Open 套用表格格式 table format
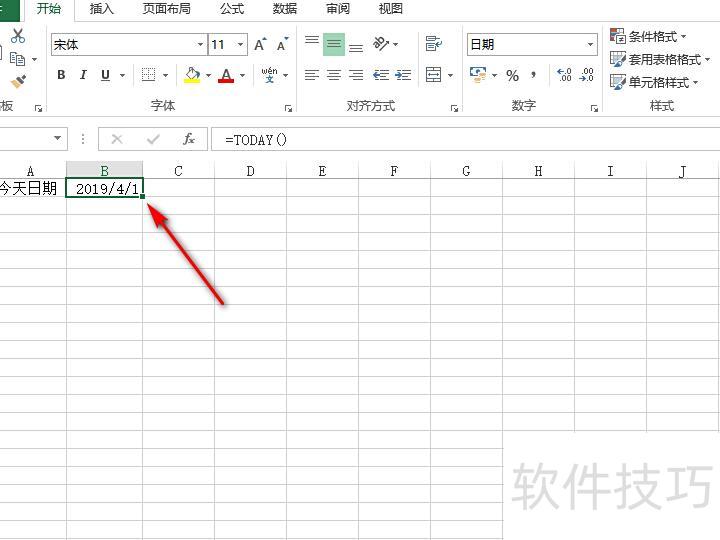The image size is (720, 540). [660, 59]
